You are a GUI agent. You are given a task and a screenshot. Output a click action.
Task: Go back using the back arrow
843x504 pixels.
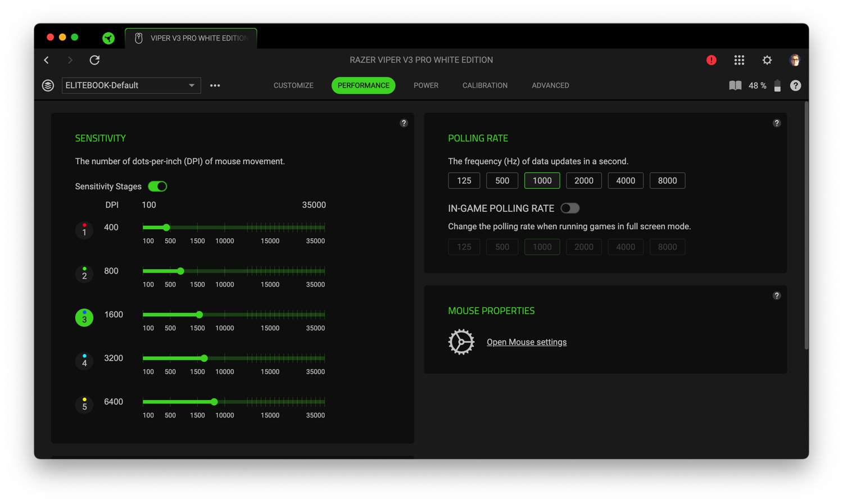pyautogui.click(x=47, y=60)
